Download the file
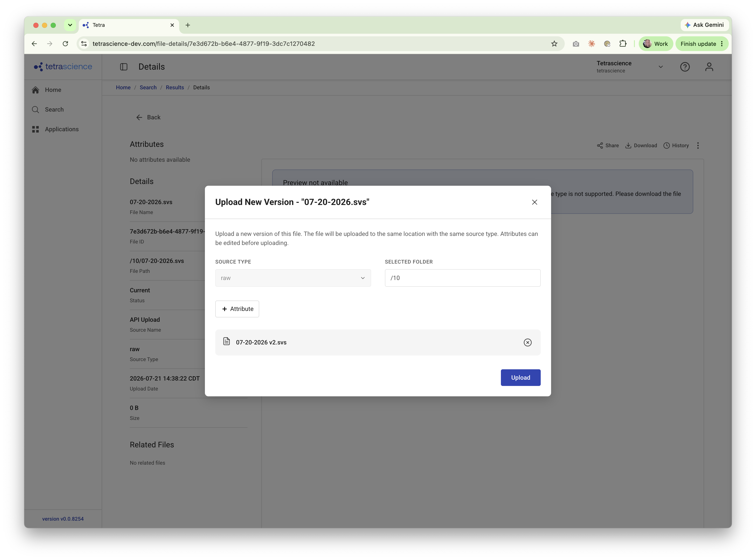This screenshot has height=560, width=756. click(641, 146)
